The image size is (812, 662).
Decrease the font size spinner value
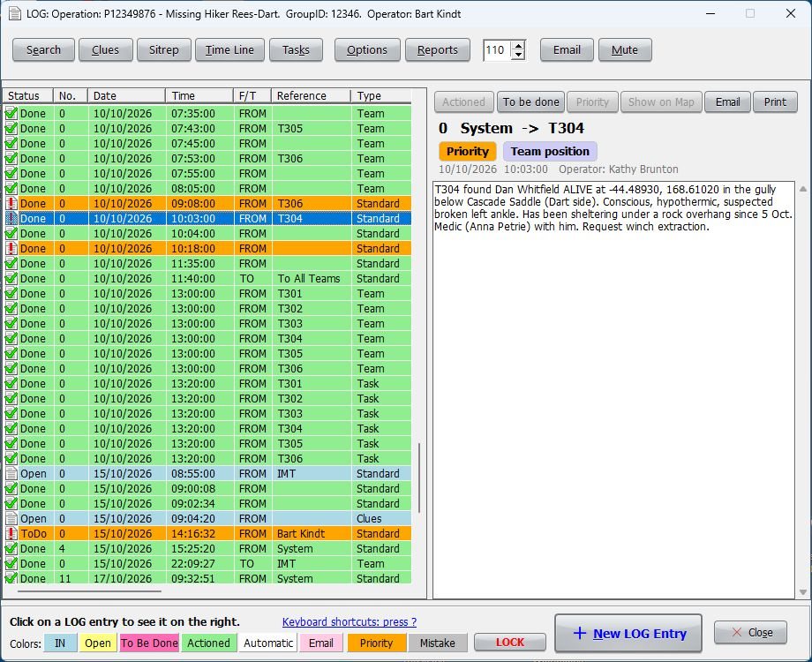pos(518,55)
